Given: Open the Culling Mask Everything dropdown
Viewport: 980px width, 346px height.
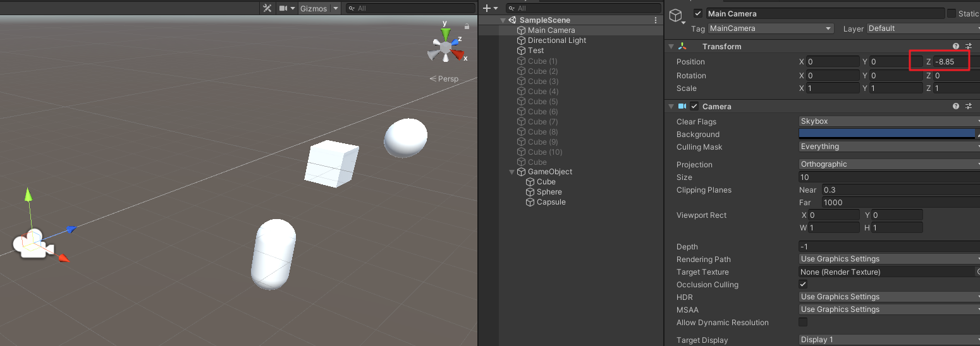Looking at the screenshot, I should pos(889,146).
